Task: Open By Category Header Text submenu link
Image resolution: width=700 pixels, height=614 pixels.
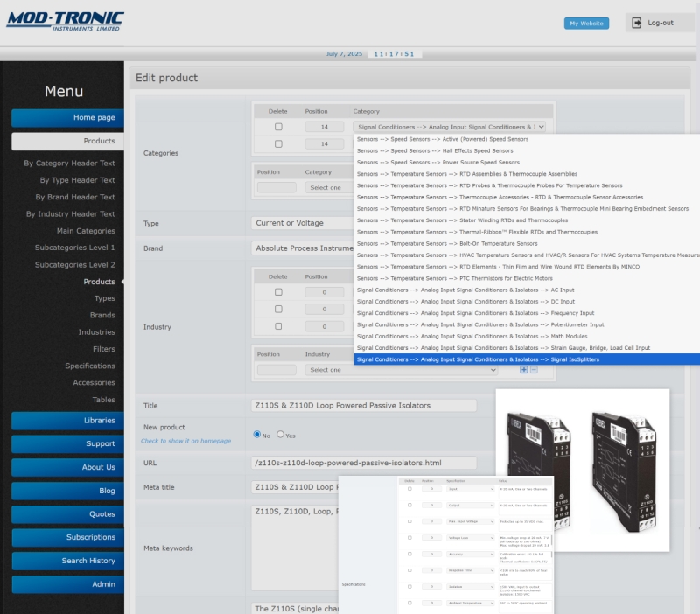Action: coord(70,164)
